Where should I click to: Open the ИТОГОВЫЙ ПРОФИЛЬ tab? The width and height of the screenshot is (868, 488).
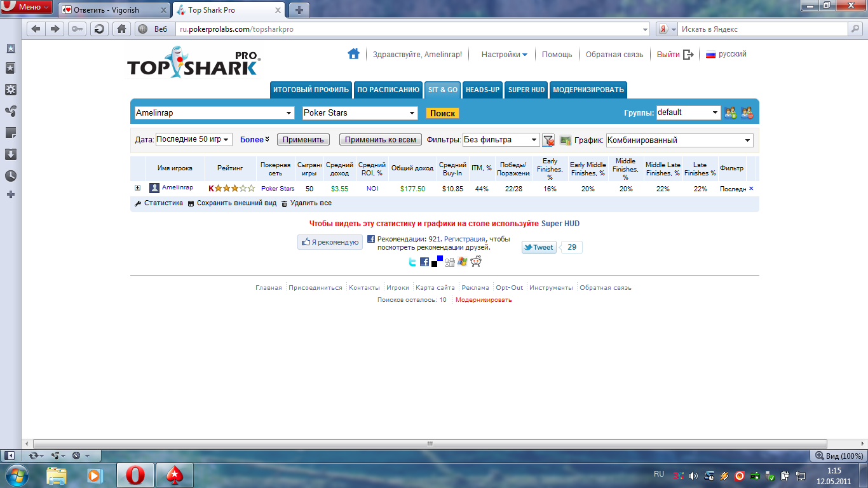pos(311,90)
